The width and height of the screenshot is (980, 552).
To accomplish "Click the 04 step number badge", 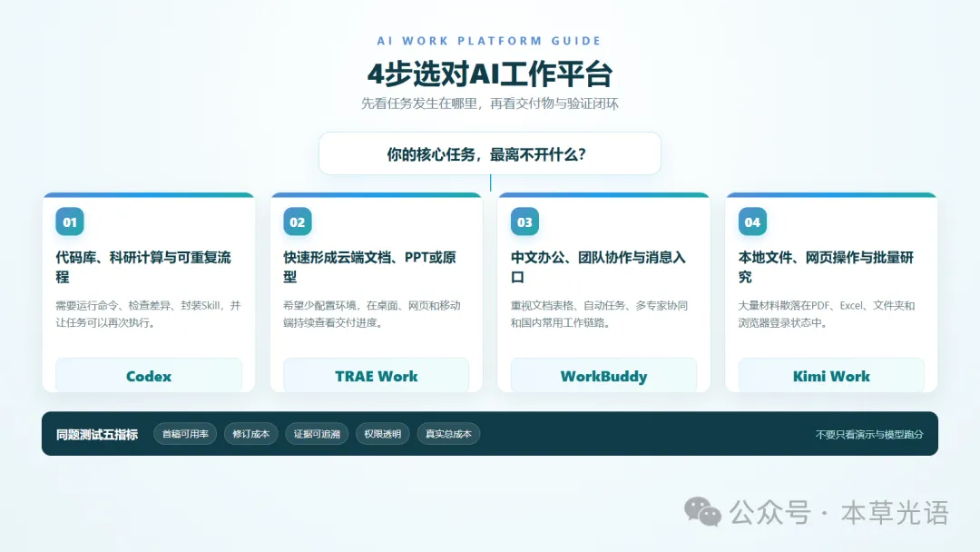I will point(752,222).
